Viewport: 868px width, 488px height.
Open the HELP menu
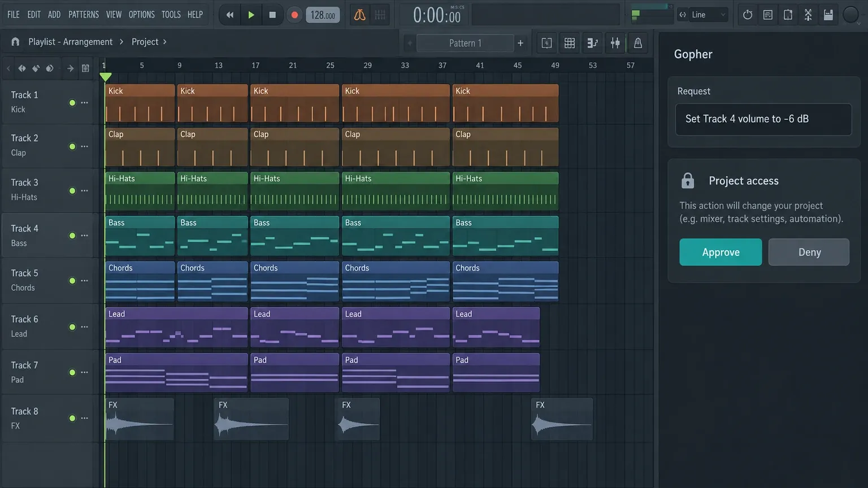coord(195,15)
